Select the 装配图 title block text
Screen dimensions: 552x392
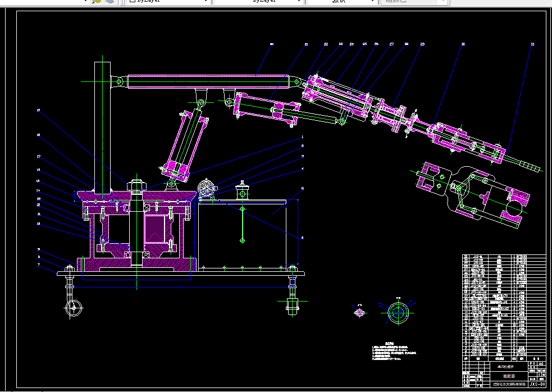pos(509,376)
